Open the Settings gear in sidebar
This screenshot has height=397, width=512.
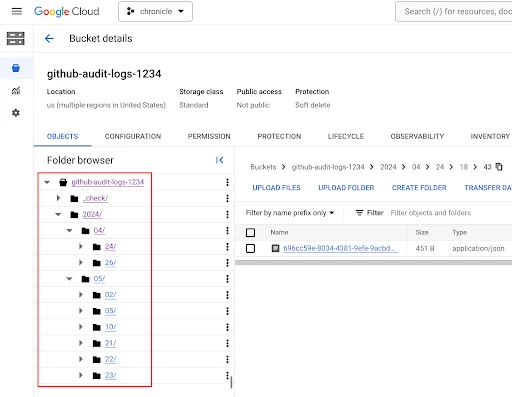pyautogui.click(x=16, y=113)
